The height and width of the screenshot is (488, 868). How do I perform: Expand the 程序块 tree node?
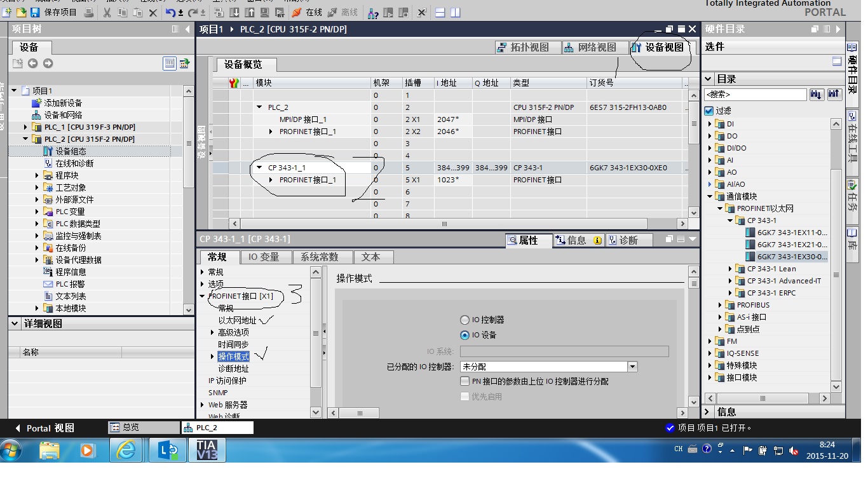point(37,175)
